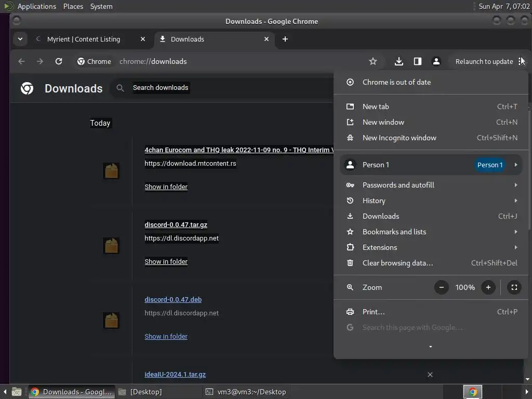Click the blue Person 1 badge
Screen dimensions: 532x399
(x=489, y=165)
